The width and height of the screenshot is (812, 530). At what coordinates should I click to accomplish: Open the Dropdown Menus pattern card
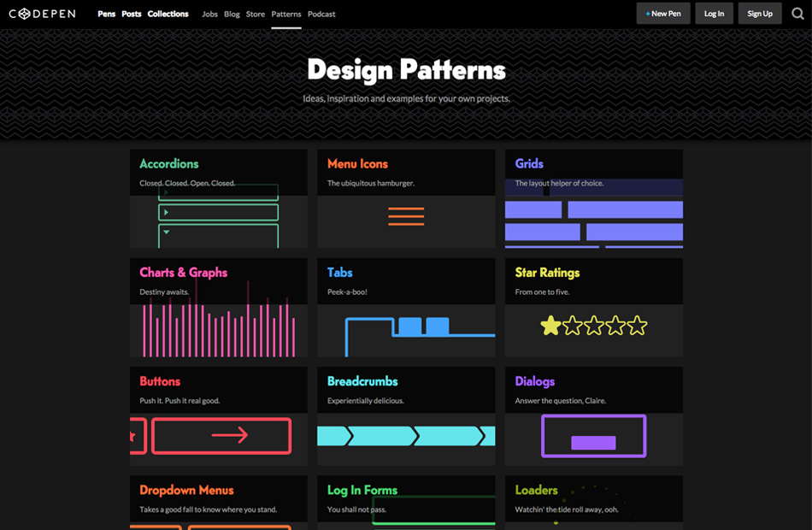(186, 491)
